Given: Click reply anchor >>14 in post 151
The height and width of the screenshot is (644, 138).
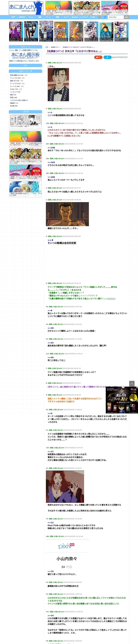Looking at the screenshot, I should point(51,615).
